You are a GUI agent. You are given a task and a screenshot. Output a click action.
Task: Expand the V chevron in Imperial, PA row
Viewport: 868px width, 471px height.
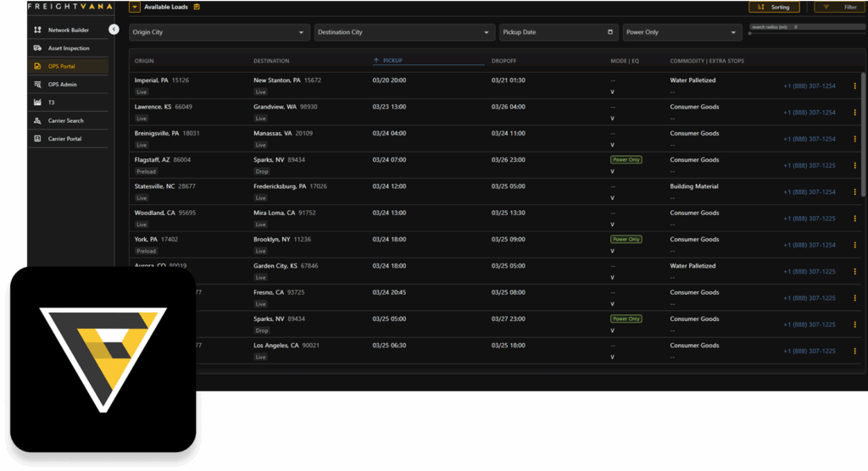click(x=612, y=91)
